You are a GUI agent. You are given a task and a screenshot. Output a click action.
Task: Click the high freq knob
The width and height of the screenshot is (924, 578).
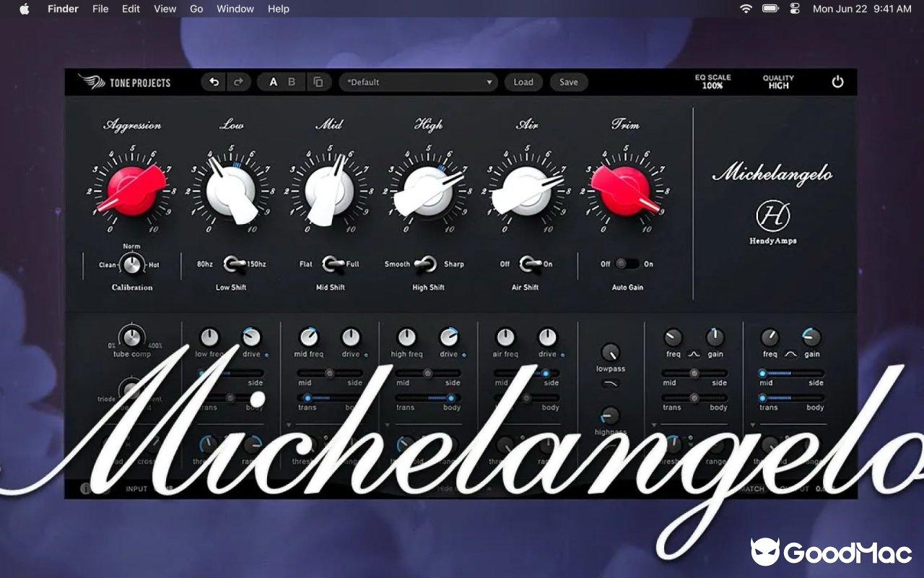(x=406, y=337)
